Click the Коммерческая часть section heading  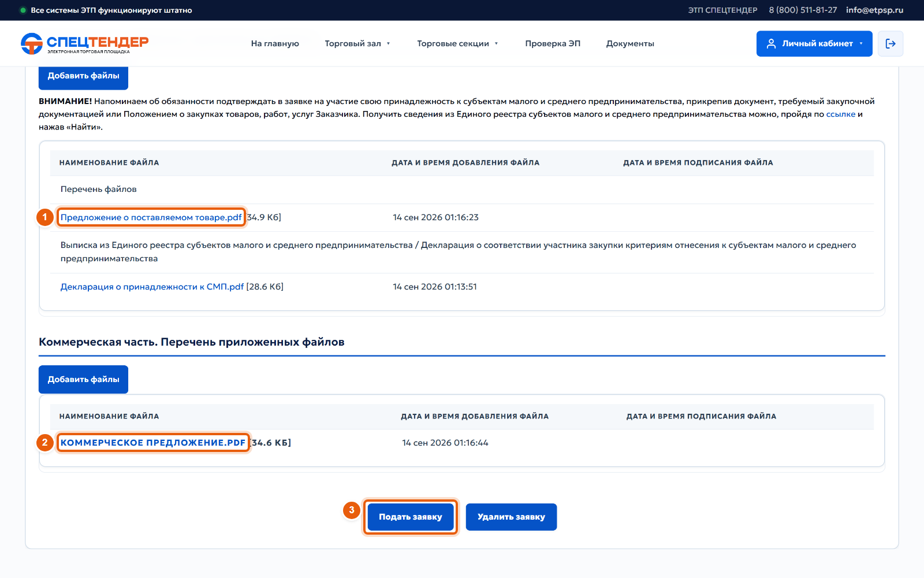tap(192, 342)
